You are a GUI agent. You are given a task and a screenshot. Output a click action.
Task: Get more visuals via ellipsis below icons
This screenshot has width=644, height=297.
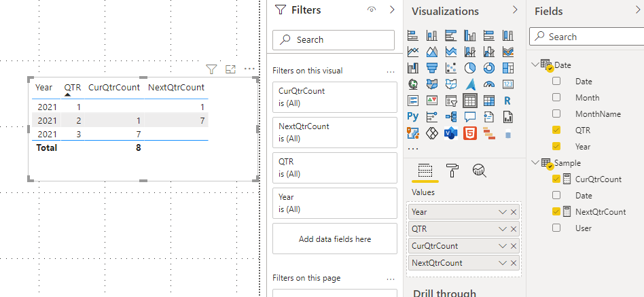click(413, 148)
